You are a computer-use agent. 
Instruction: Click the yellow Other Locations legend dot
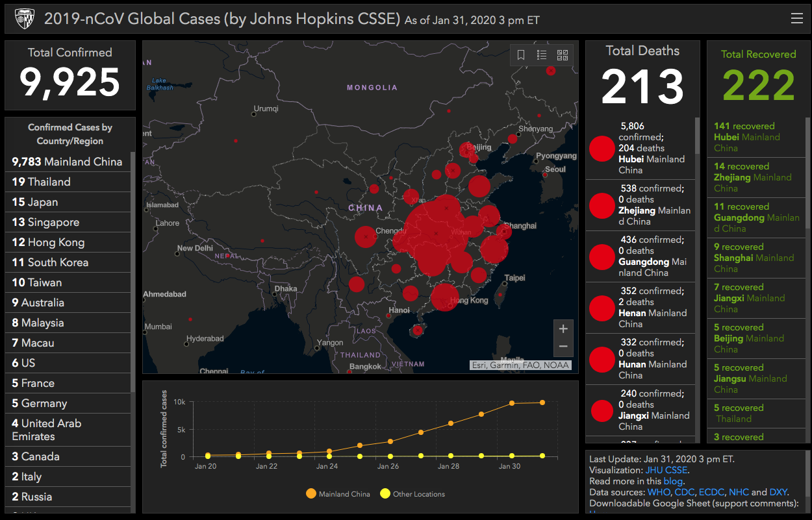pyautogui.click(x=385, y=494)
